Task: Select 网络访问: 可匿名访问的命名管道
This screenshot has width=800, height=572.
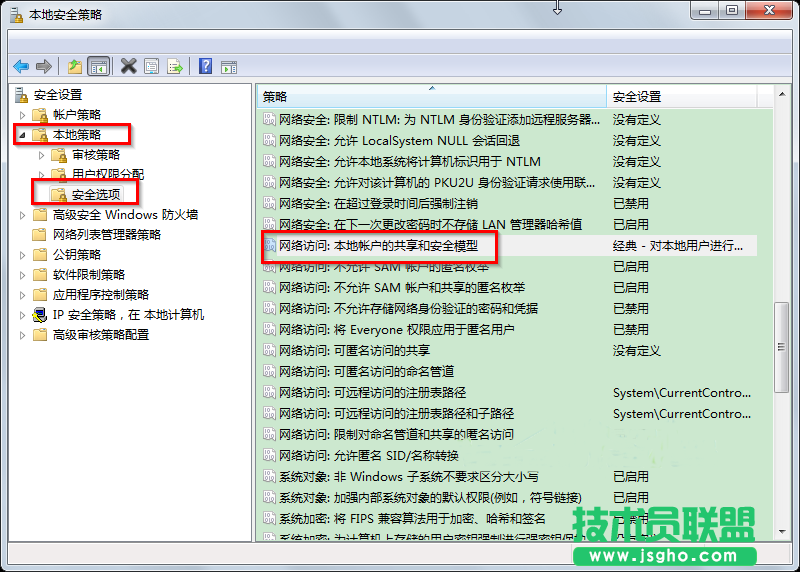Action: [366, 371]
